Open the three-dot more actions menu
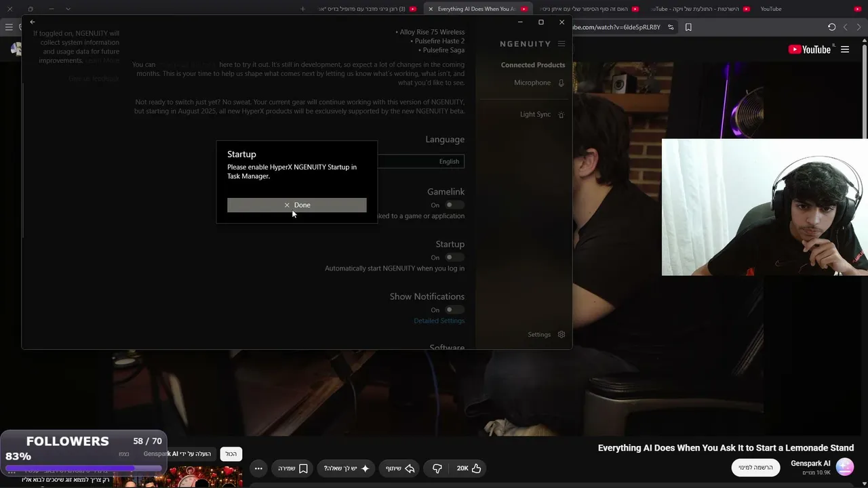 (258, 468)
